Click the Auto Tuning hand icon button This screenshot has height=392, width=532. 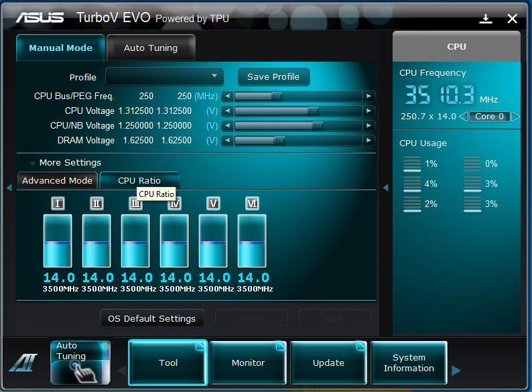pos(80,363)
